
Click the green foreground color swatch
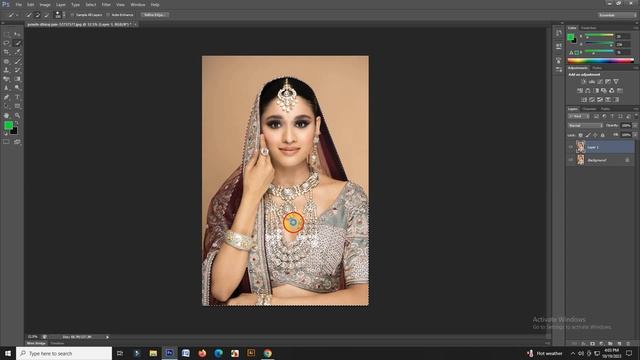pos(8,125)
